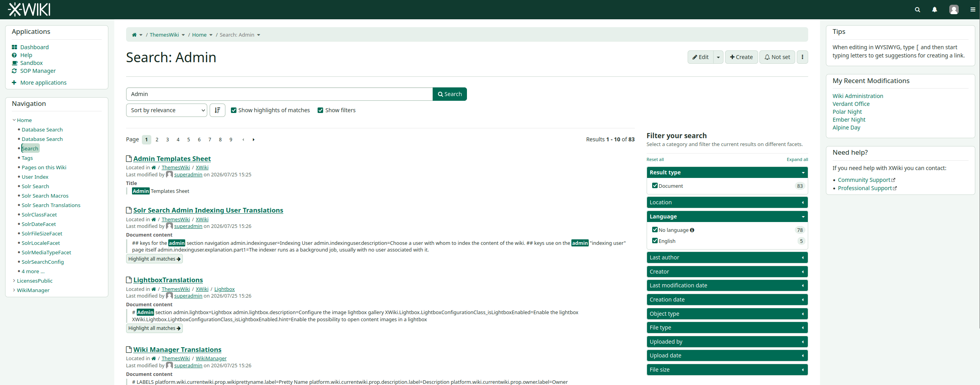Expand the Last author facet

pyautogui.click(x=727, y=257)
